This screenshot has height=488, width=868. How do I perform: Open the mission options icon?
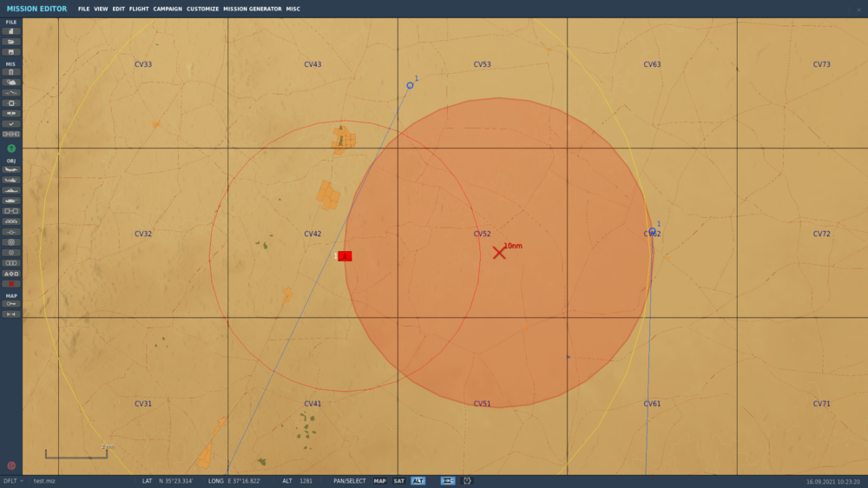pos(11,114)
